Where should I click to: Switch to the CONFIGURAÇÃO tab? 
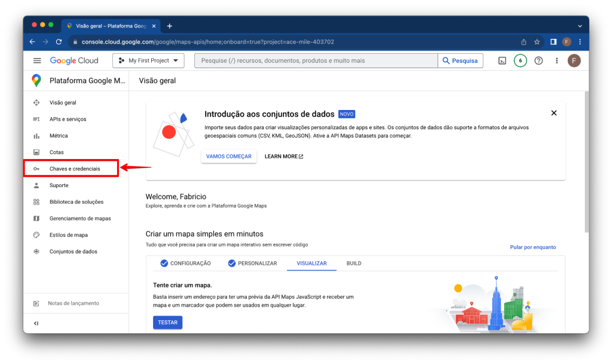(186, 264)
